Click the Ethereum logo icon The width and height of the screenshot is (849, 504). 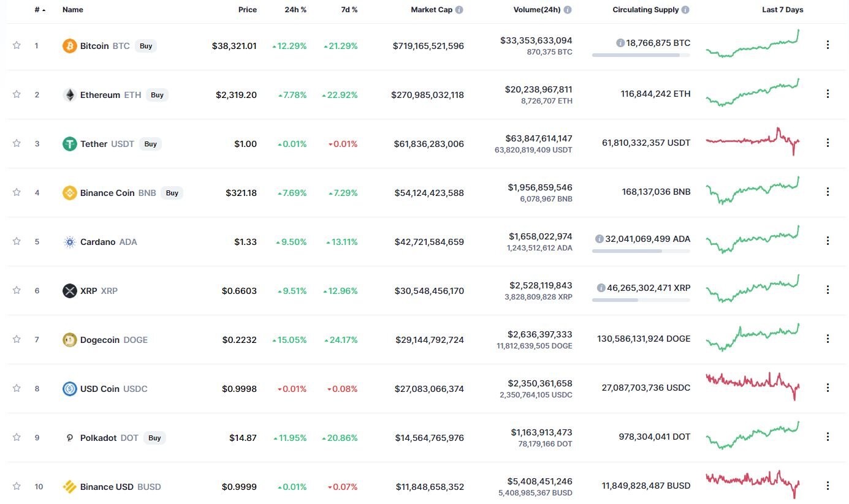pos(70,95)
